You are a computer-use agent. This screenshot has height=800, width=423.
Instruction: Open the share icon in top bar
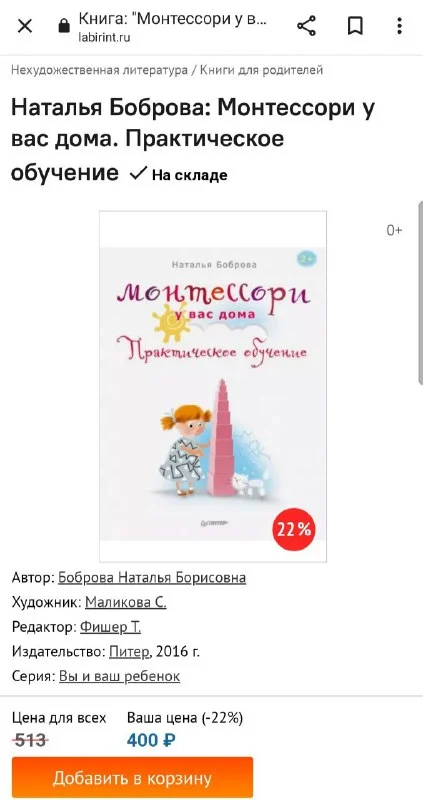(x=306, y=26)
